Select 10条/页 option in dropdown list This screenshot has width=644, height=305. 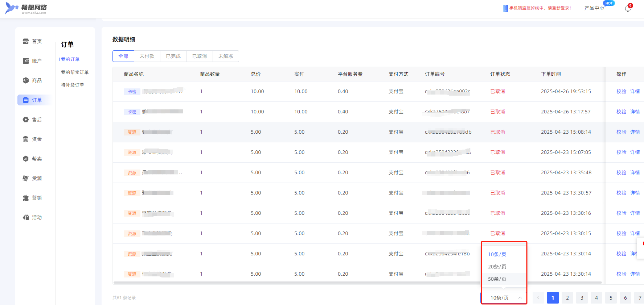[504, 254]
